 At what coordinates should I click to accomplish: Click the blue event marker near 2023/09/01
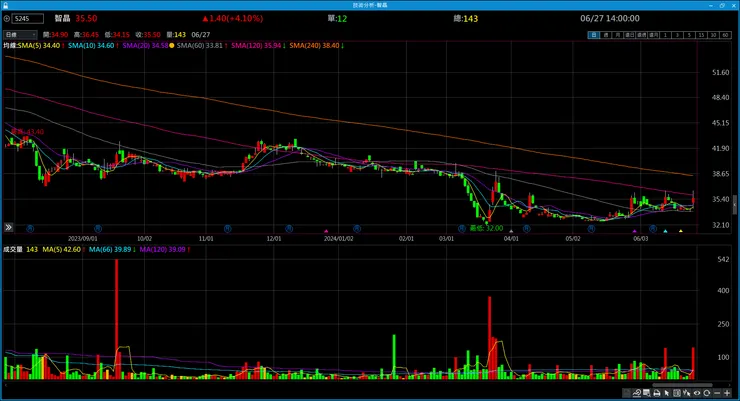pos(98,228)
